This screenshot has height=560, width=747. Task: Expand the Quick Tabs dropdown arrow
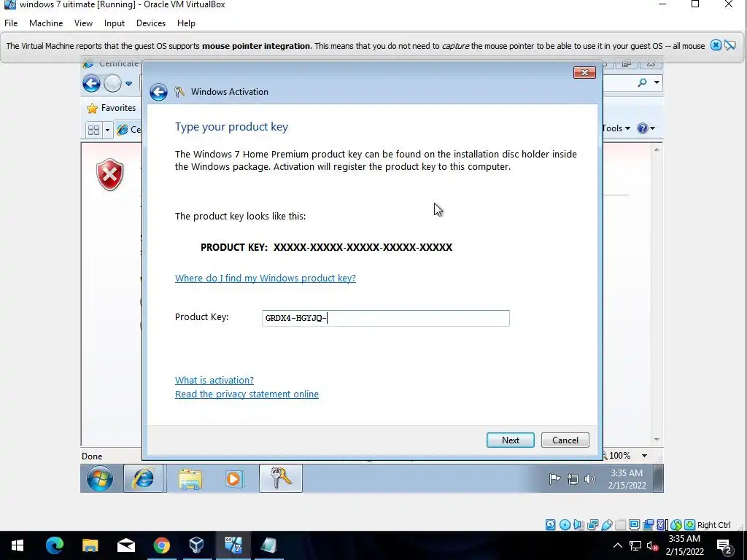click(x=107, y=130)
